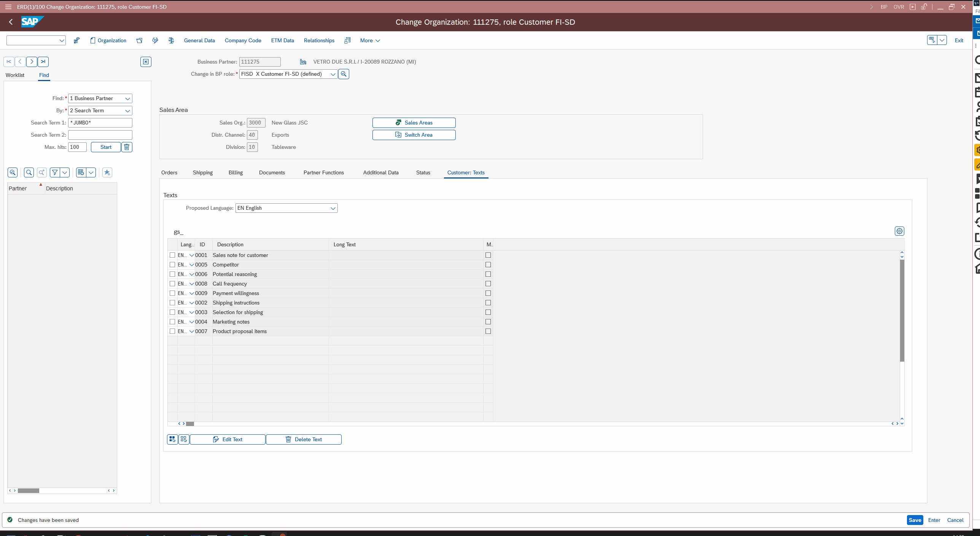980x536 pixels.
Task: Switch to the Partner Functions tab
Action: [324, 172]
